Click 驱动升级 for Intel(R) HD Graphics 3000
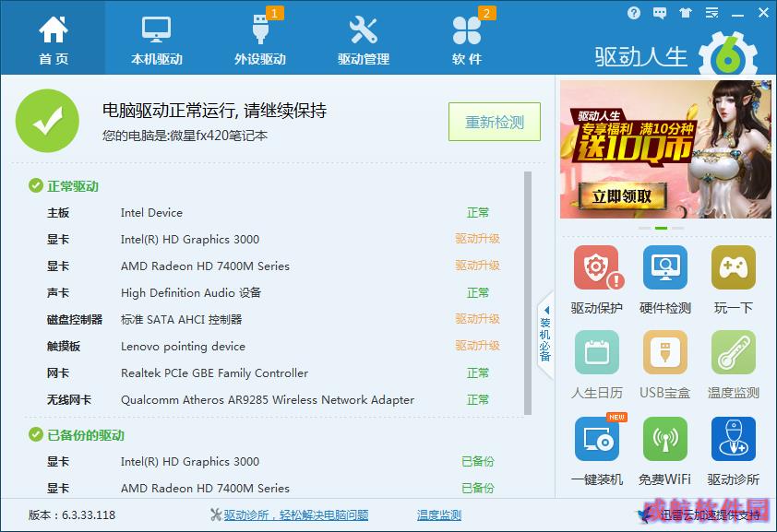This screenshot has width=777, height=532. (x=477, y=239)
